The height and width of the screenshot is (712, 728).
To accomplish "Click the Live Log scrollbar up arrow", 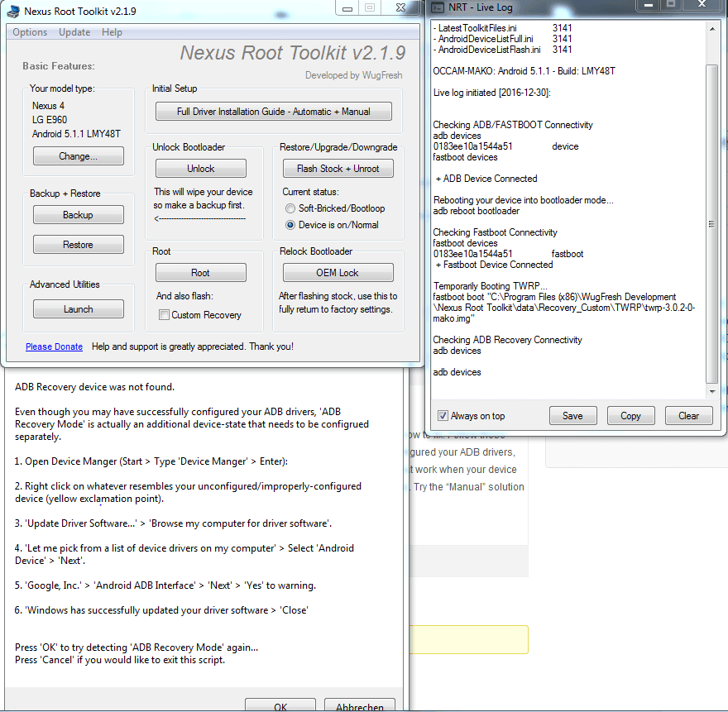I will click(x=712, y=29).
